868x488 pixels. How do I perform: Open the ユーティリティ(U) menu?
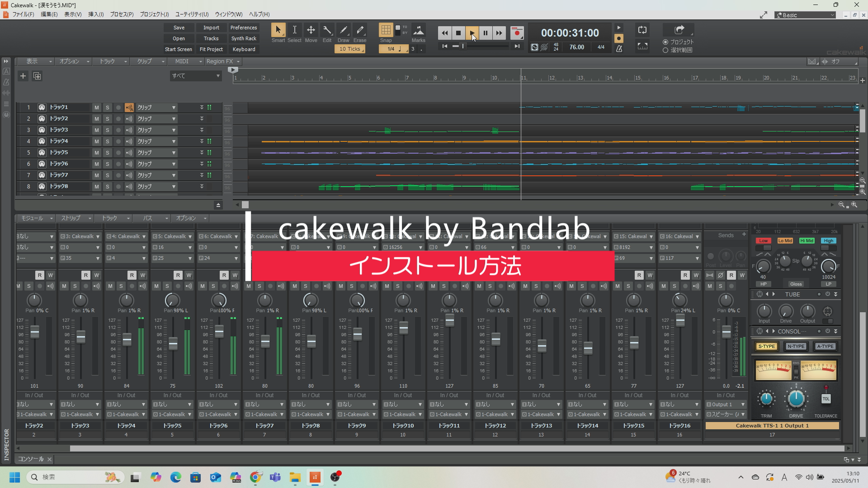click(x=192, y=14)
